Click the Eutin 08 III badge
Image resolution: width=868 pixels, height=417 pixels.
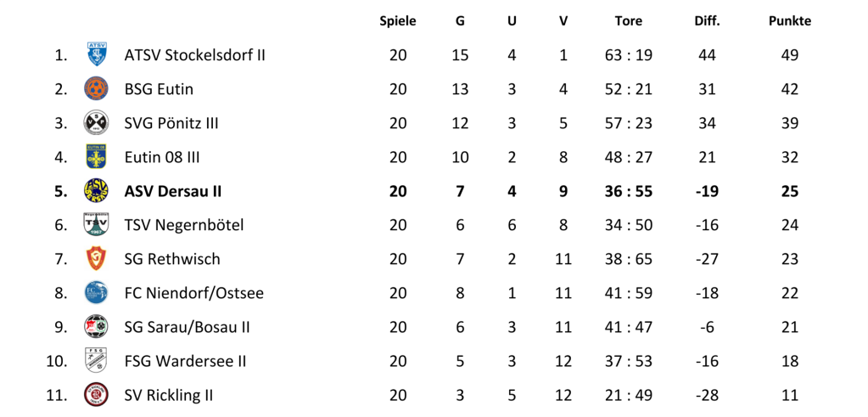pyautogui.click(x=96, y=157)
